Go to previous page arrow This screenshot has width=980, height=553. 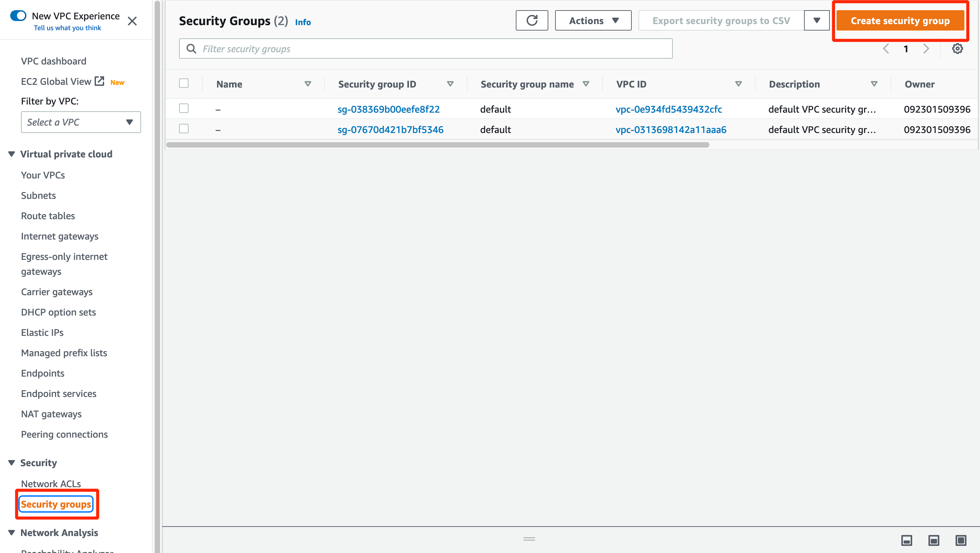[x=886, y=49]
